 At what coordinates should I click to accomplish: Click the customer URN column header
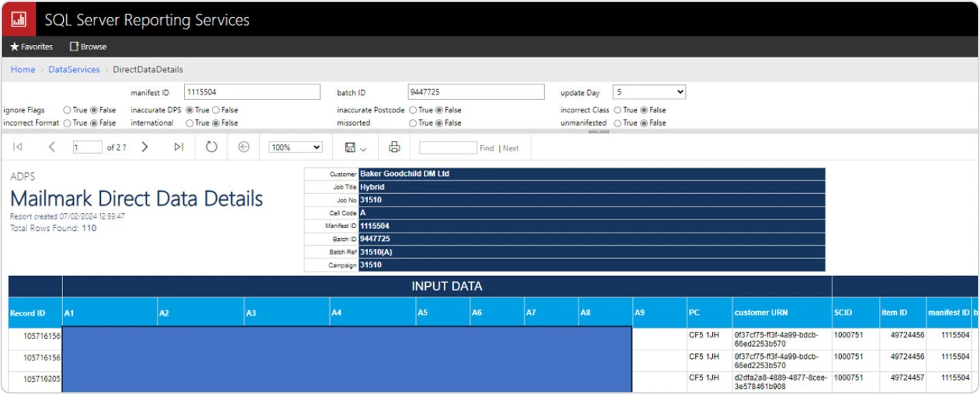coord(782,312)
